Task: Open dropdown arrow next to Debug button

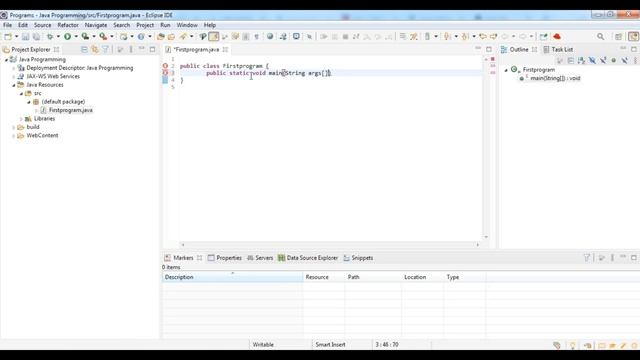Action: click(58, 37)
